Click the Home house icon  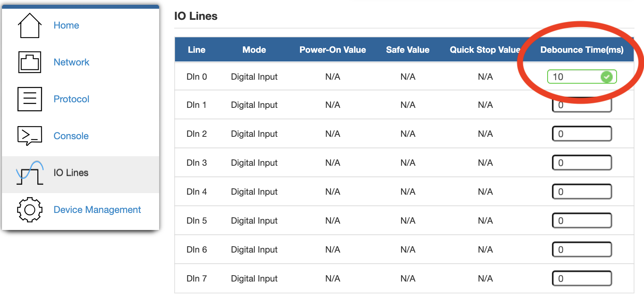pos(29,25)
